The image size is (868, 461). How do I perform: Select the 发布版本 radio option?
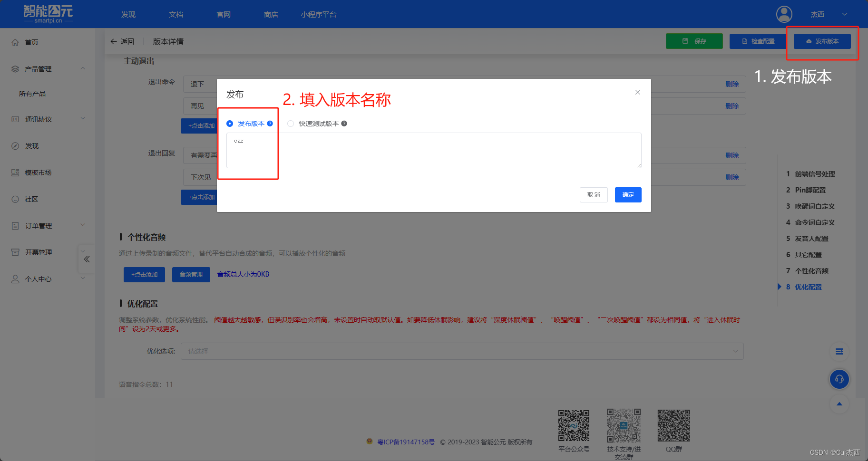click(x=230, y=124)
